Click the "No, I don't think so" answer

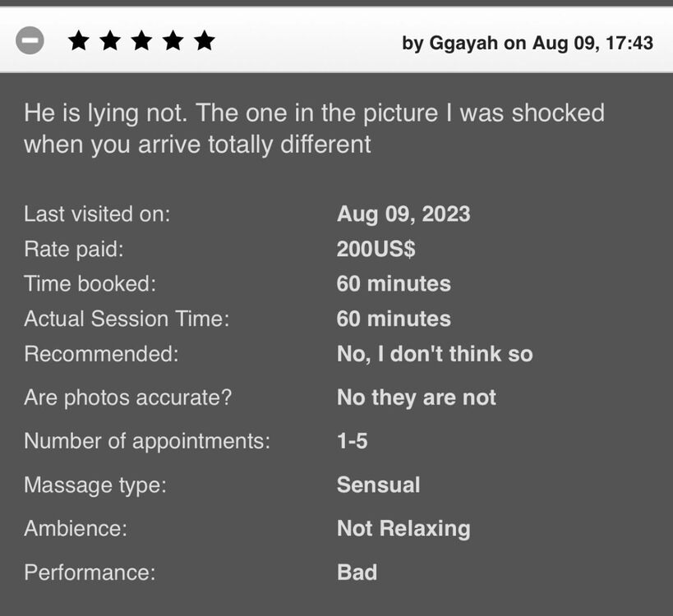[x=435, y=354]
